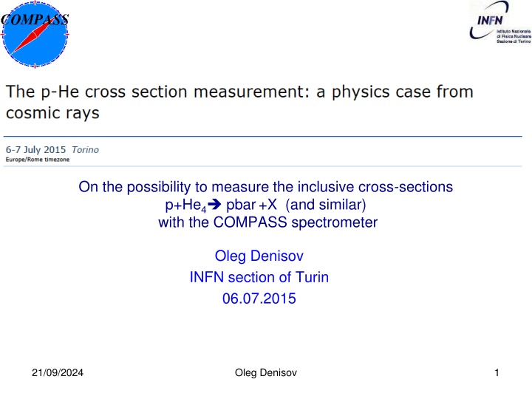Select 'with the COMPASS spectrometer' line
Viewport: 532px width, 399px height.
267,220
